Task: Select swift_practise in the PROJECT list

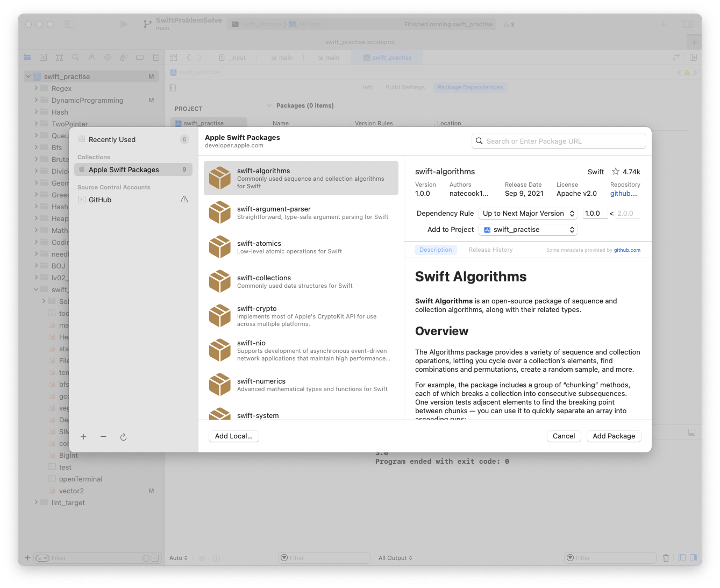Action: pos(209,123)
